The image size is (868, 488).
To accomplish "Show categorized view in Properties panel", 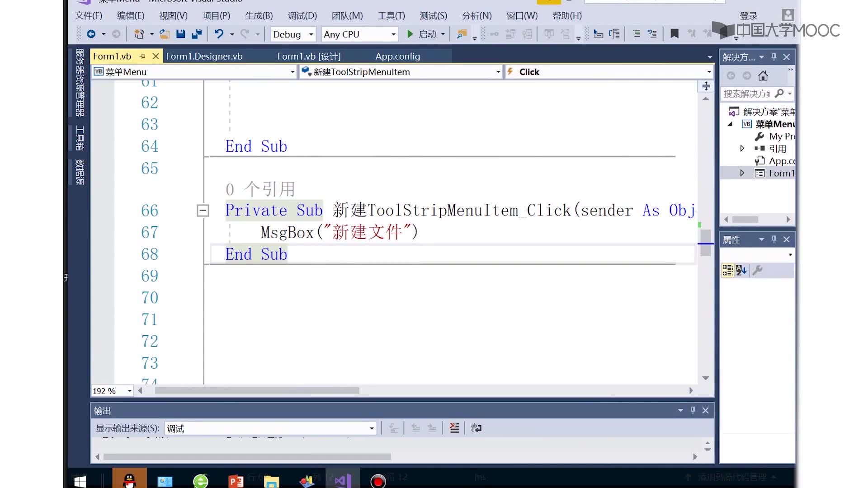I will click(x=728, y=270).
